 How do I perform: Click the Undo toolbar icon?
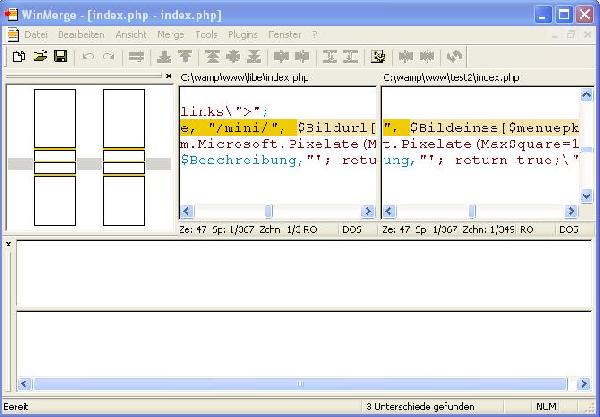88,57
